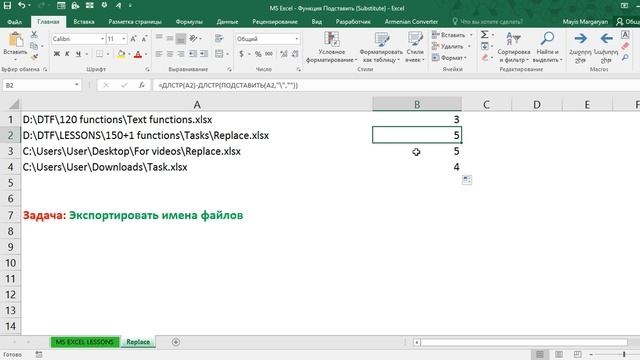Decrease decimal places
The height and width of the screenshot is (360, 640).
coord(295,54)
